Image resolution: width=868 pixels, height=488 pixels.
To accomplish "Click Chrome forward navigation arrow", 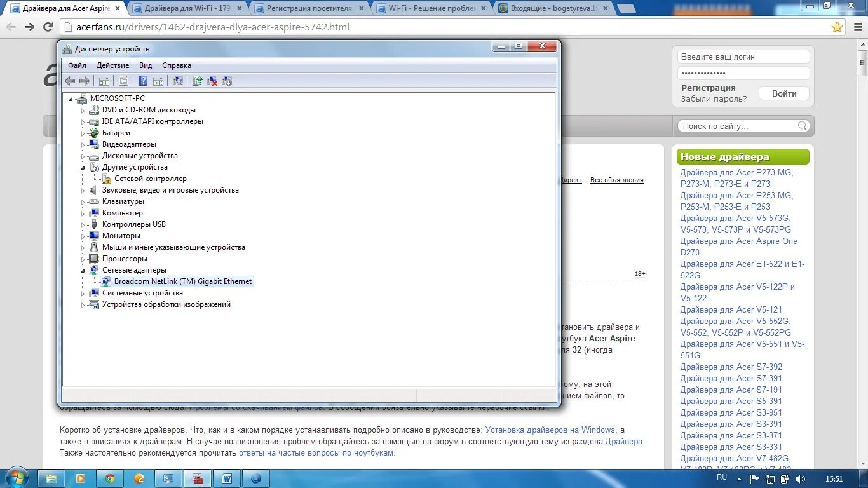I will click(x=29, y=27).
